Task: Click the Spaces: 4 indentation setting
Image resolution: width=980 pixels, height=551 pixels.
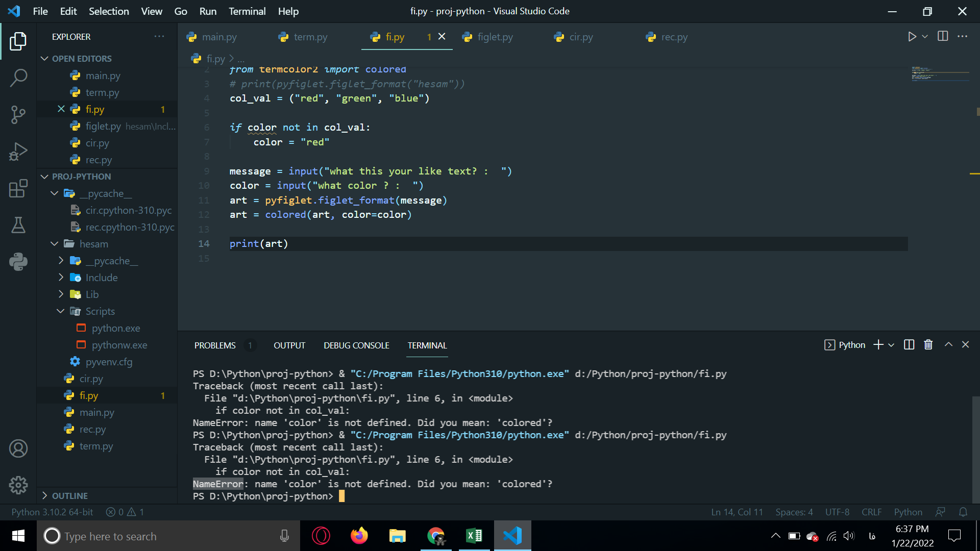Action: pyautogui.click(x=794, y=512)
